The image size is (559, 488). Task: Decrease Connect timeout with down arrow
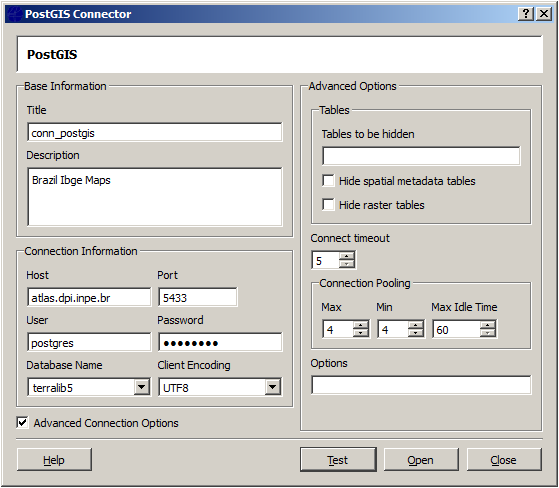347,264
